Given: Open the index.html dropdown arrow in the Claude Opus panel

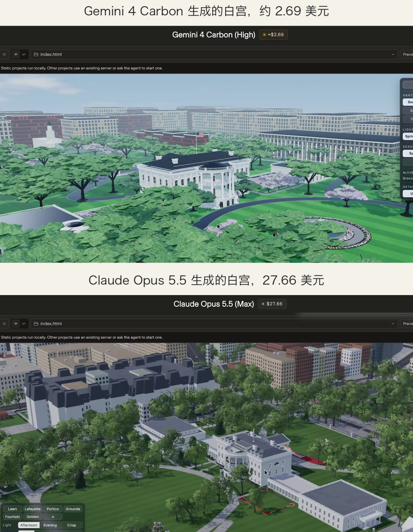Looking at the screenshot, I should click(x=393, y=324).
